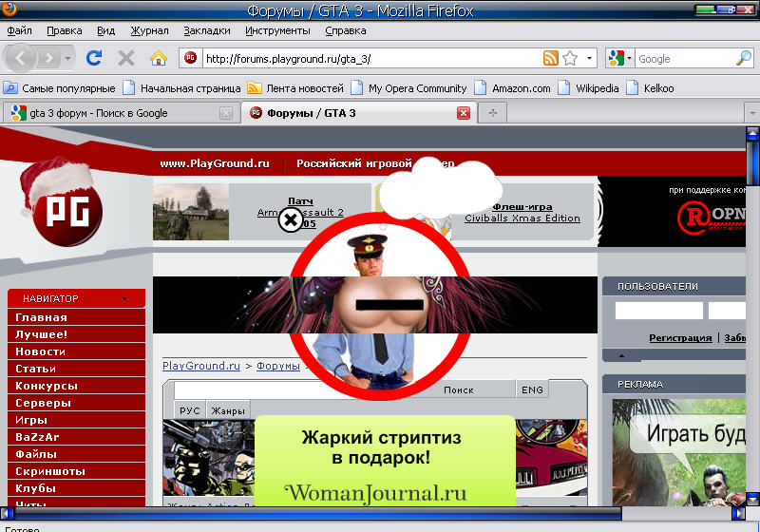Select the Жанры search tab
Viewport: 760px width, 532px height.
(x=228, y=410)
